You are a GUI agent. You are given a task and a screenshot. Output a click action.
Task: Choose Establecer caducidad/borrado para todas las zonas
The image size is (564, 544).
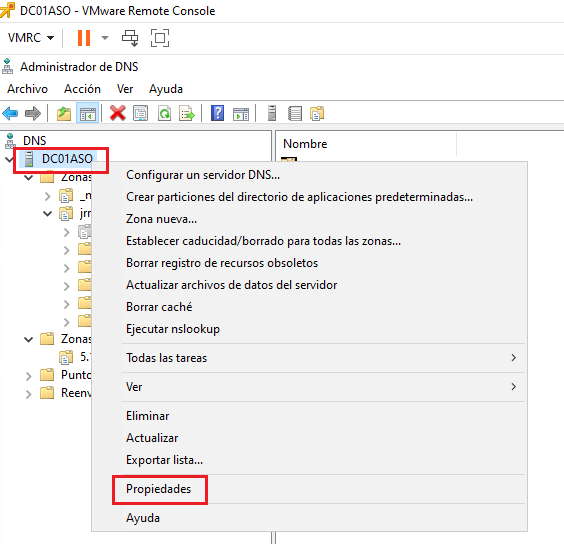[x=309, y=241]
